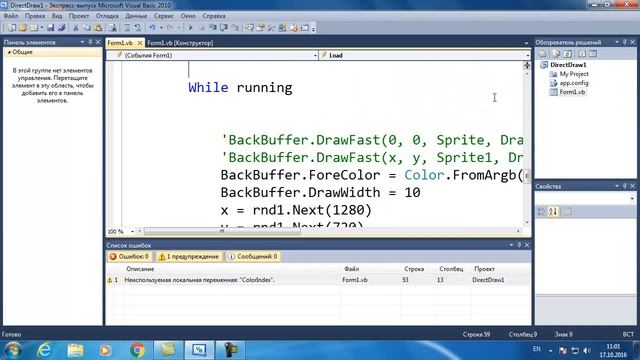This screenshot has height=360, width=640.
Task: Open the Properties object selector dropdown
Action: tap(632, 198)
